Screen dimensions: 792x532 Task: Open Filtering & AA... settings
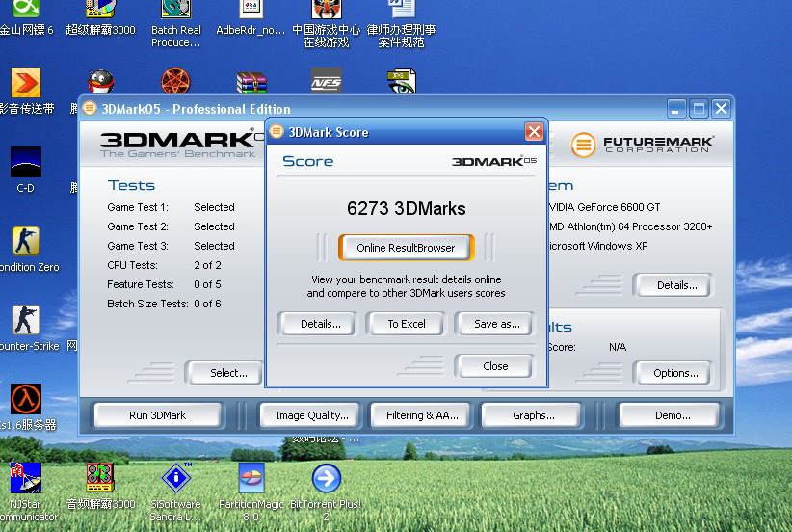[x=422, y=415]
